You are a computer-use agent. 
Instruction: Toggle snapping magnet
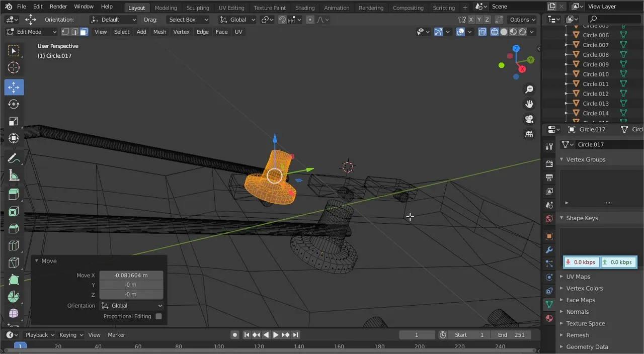pos(282,20)
